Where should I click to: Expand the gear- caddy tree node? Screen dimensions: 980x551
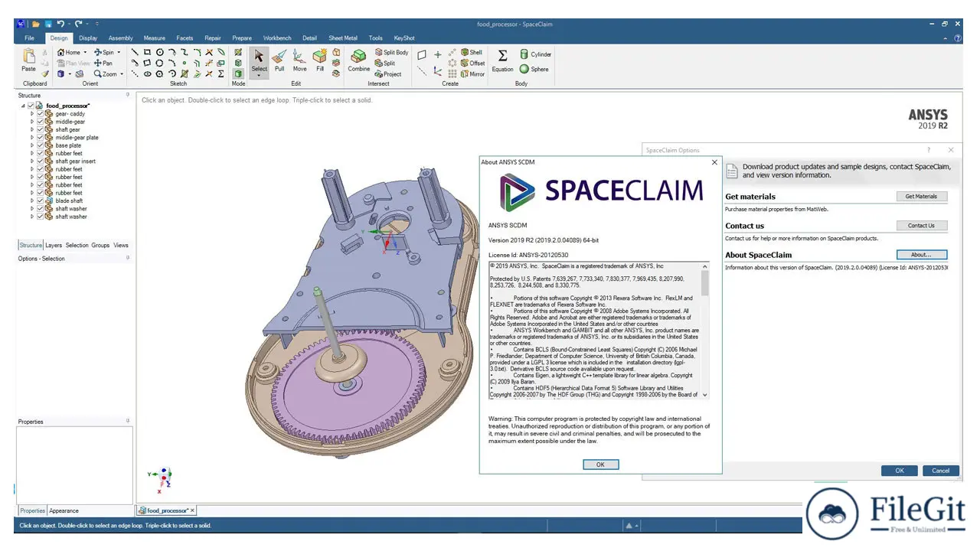pos(32,114)
